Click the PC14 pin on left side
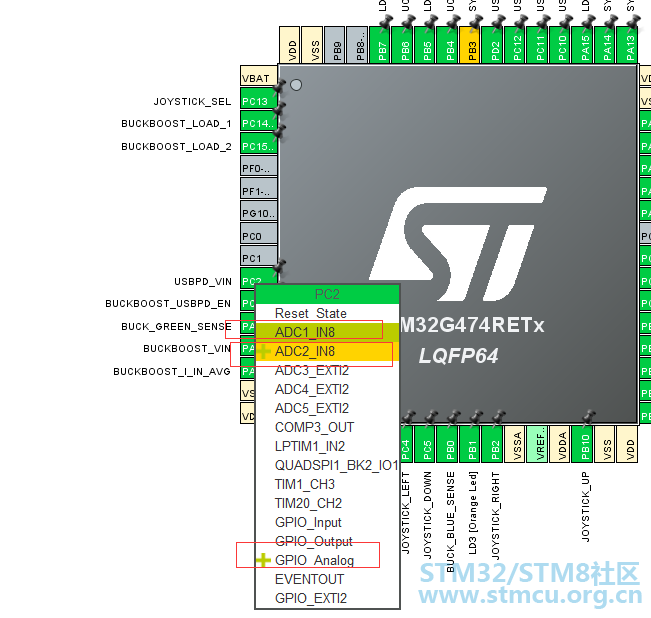Viewport: 651px width, 618px height. [259, 121]
